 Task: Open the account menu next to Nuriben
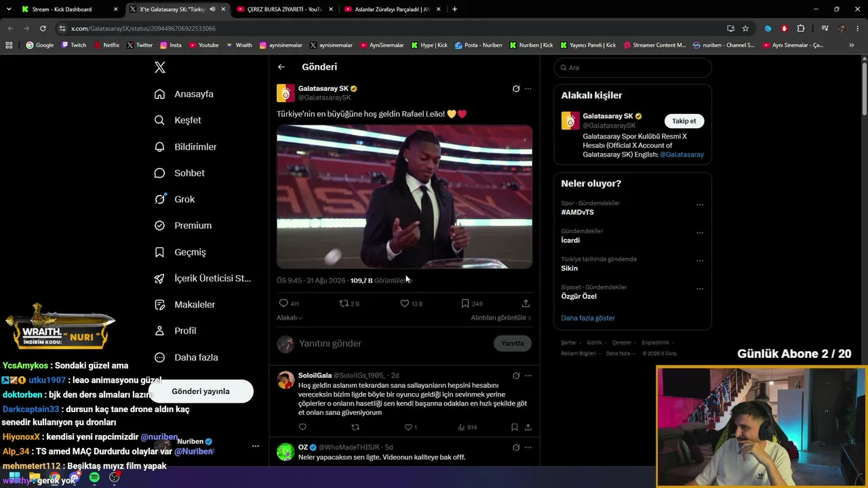coord(256,446)
